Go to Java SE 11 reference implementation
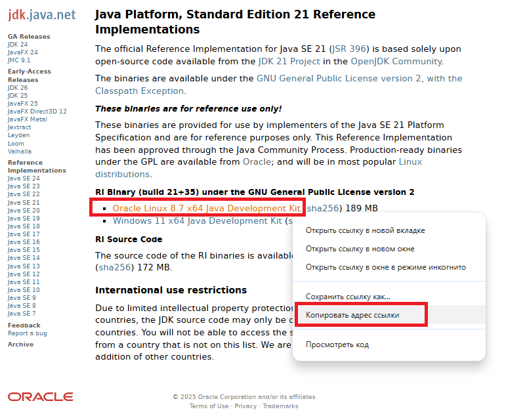Image resolution: width=506 pixels, height=420 pixels. [x=24, y=282]
